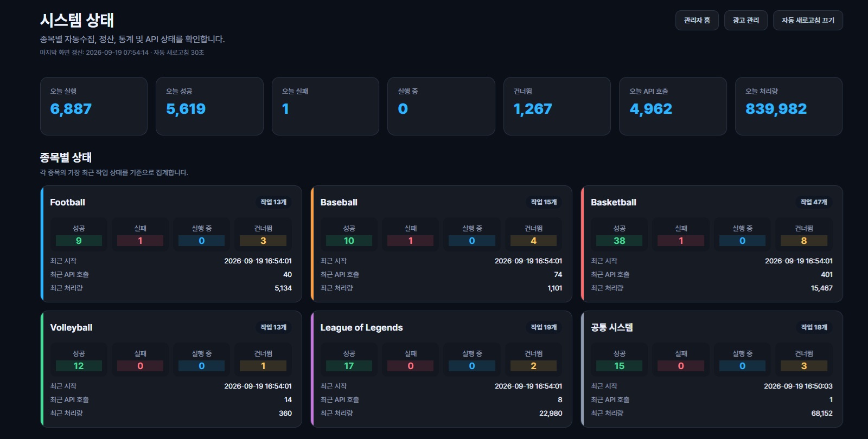Click League of Legends 성공 count 17
Screen dimensions: 868x439
[349, 366]
